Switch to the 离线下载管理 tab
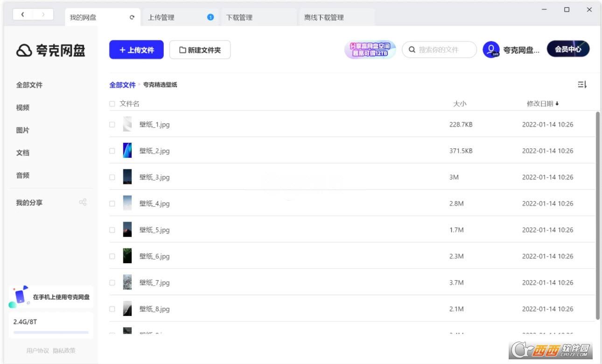 click(336, 17)
